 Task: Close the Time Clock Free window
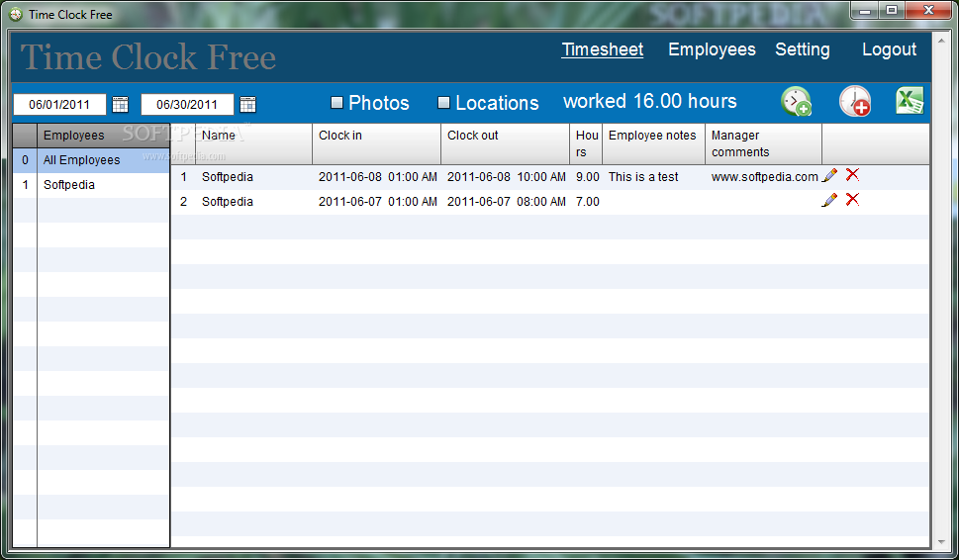point(928,10)
